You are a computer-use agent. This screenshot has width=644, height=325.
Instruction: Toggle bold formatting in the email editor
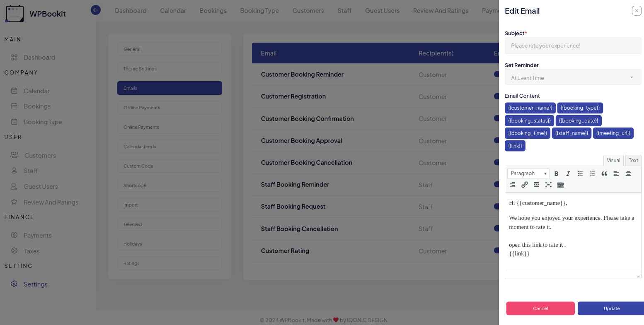tap(556, 174)
